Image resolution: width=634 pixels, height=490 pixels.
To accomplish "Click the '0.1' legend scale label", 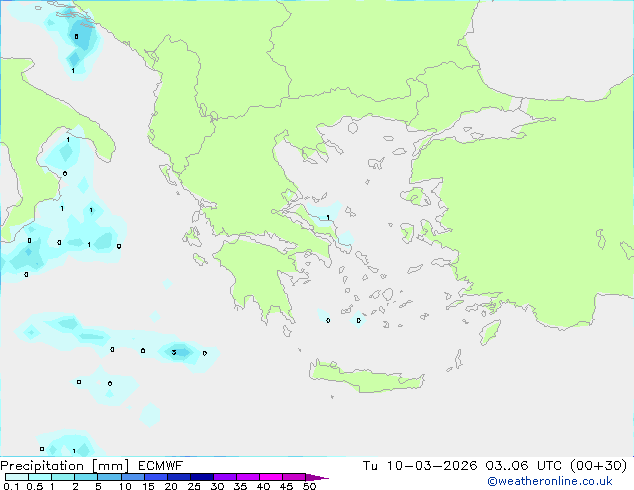I will pos(11,486).
